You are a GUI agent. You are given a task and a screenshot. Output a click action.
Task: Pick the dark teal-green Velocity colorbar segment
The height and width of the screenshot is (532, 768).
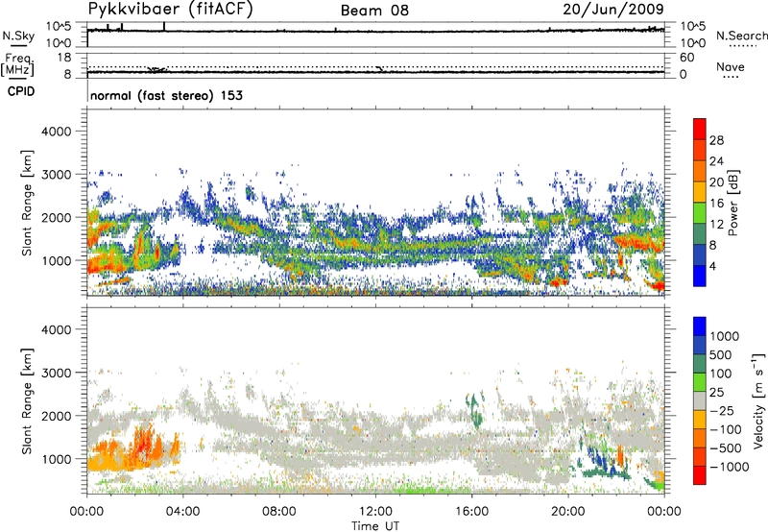tap(700, 363)
